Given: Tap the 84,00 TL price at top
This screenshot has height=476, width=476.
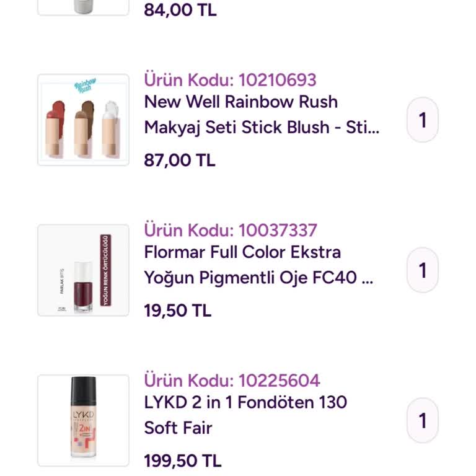Looking at the screenshot, I should (x=180, y=10).
